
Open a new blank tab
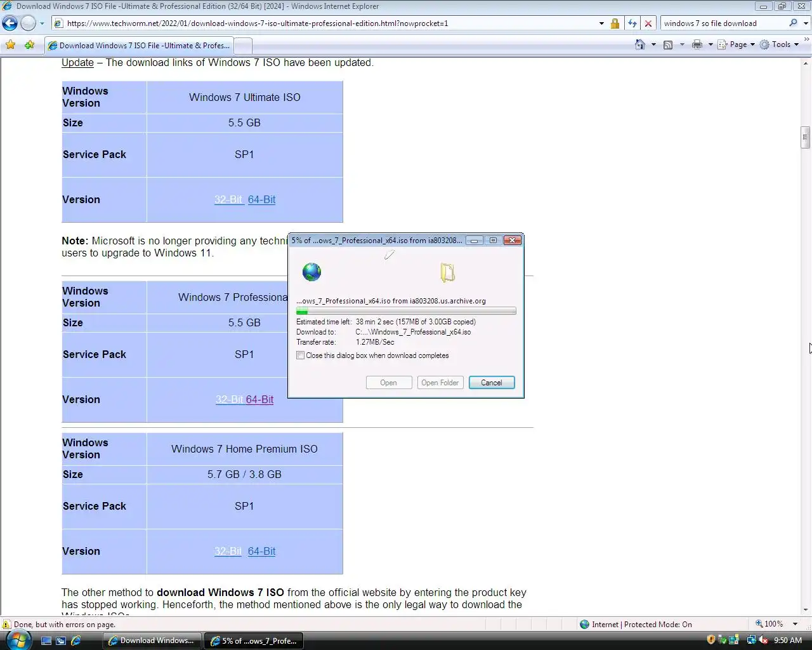tap(243, 46)
